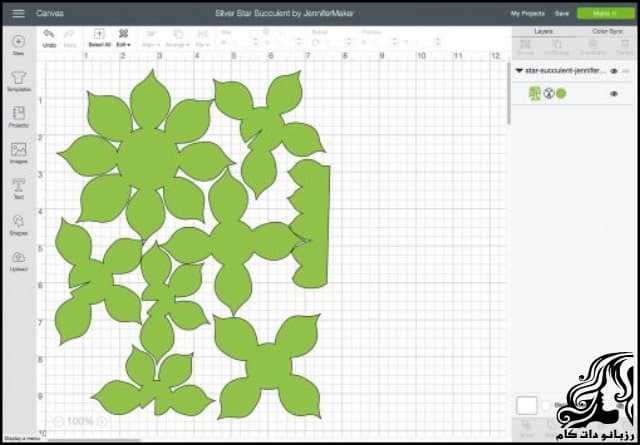Open Upload in the sidebar
This screenshot has height=445, width=640.
click(18, 261)
